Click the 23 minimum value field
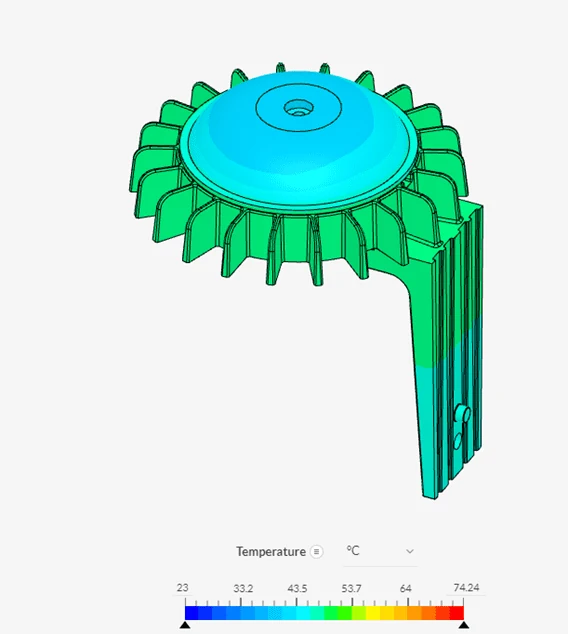Viewport: 568px width, 634px height. click(x=183, y=588)
